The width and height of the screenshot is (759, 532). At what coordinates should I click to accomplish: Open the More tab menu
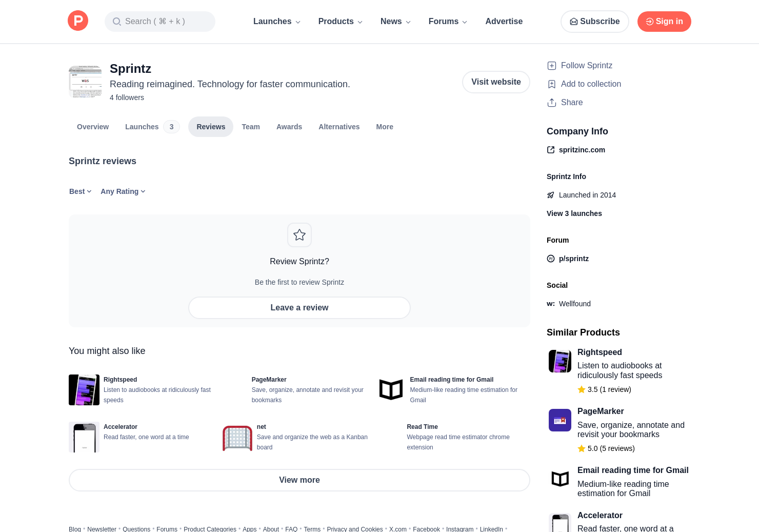click(385, 127)
